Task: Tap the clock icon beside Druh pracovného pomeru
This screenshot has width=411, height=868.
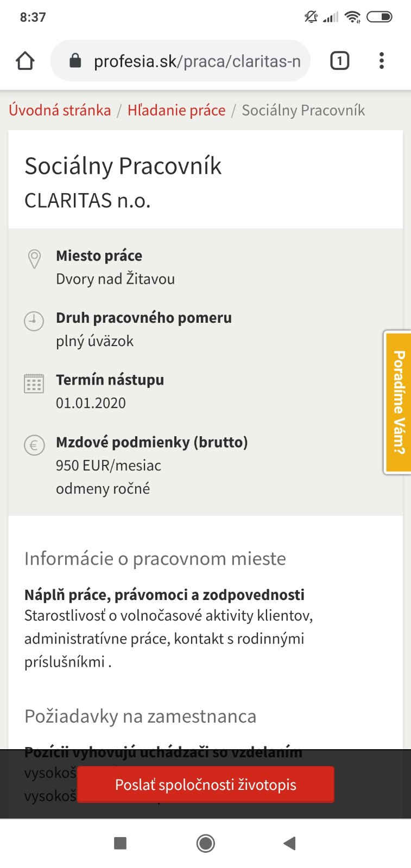Action: click(34, 321)
